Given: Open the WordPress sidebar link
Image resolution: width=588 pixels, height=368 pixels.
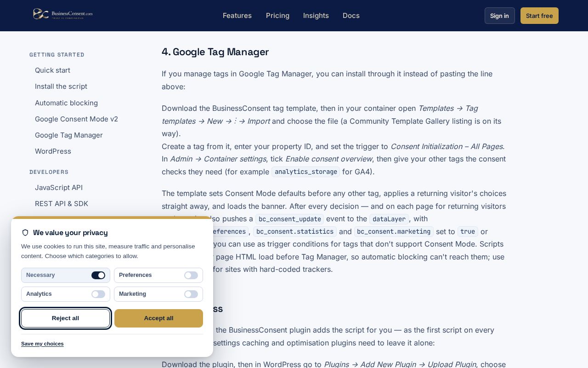Looking at the screenshot, I should pyautogui.click(x=53, y=151).
